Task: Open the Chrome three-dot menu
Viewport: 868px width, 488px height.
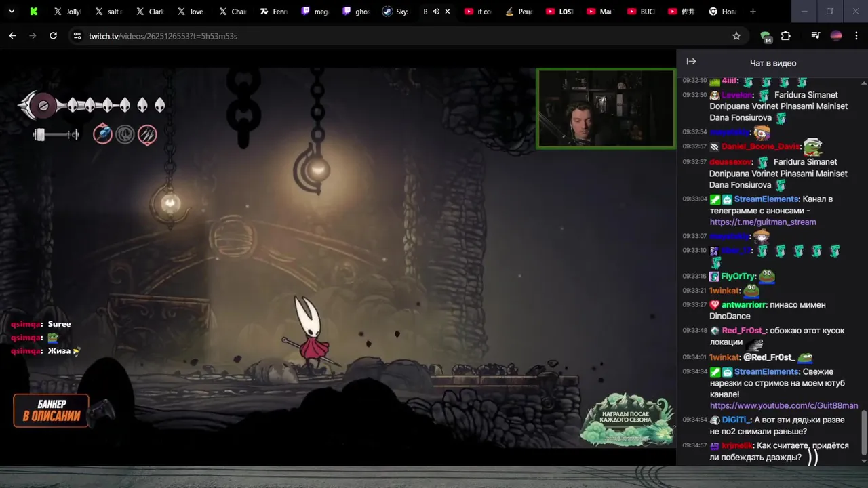Action: 856,36
